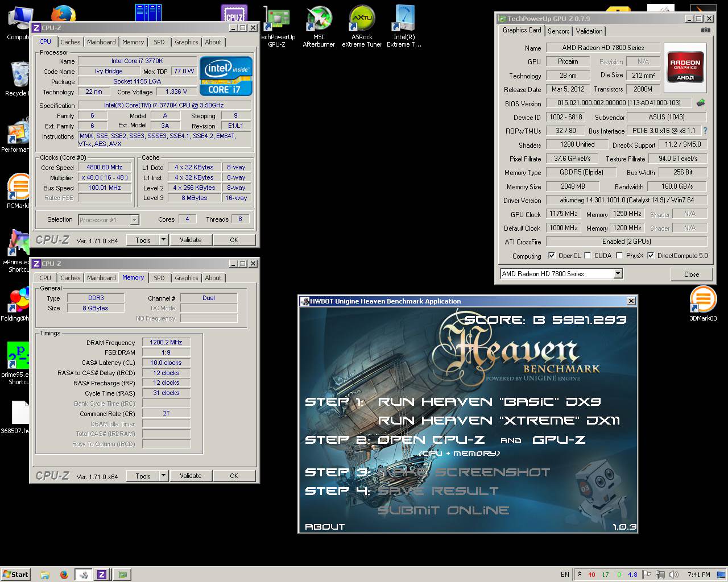Switch to Mainboard tab in top CPU-Z
Viewport: 728px width, 582px height.
[x=101, y=42]
